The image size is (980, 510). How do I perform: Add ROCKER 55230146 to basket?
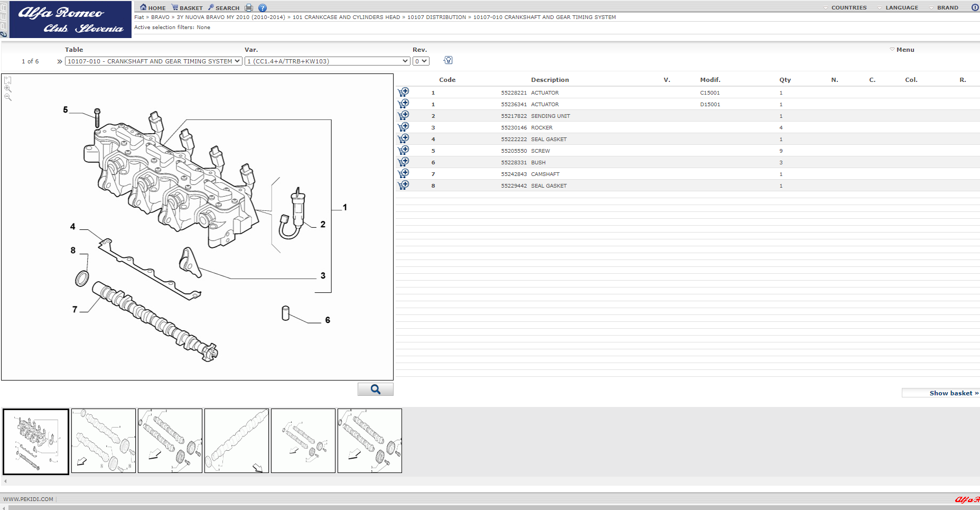[x=404, y=127]
